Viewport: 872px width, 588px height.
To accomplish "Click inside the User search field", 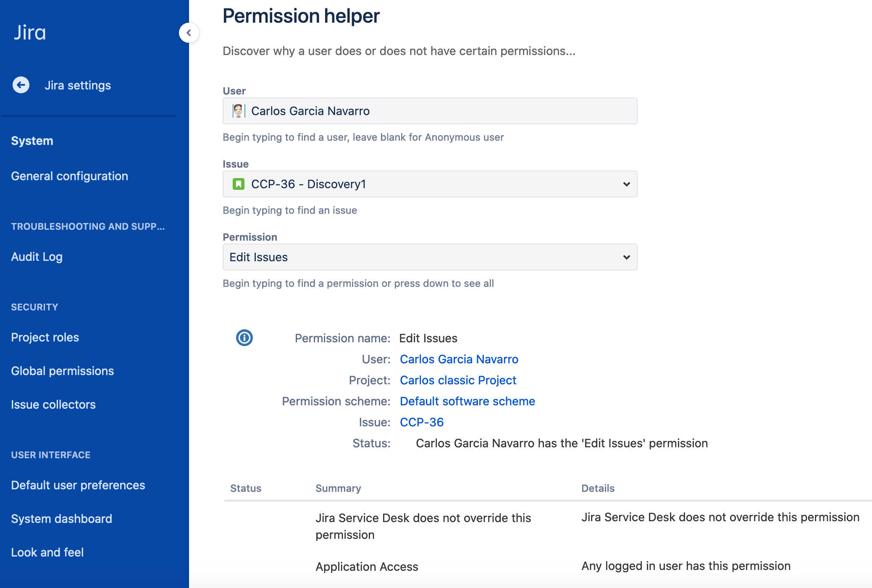I will pos(429,110).
